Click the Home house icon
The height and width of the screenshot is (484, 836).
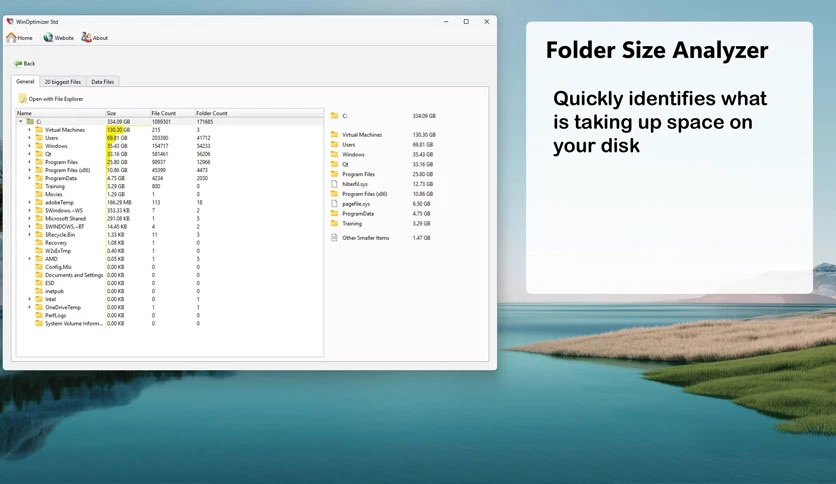(11, 37)
